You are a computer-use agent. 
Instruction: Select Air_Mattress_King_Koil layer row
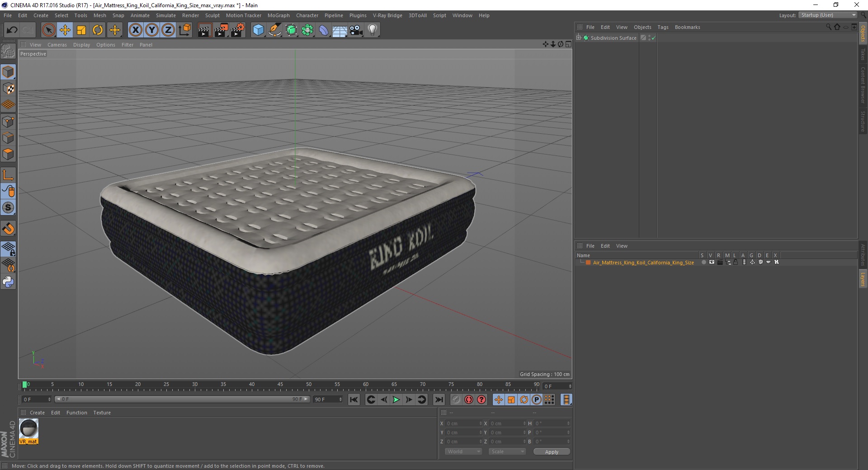[x=643, y=263]
